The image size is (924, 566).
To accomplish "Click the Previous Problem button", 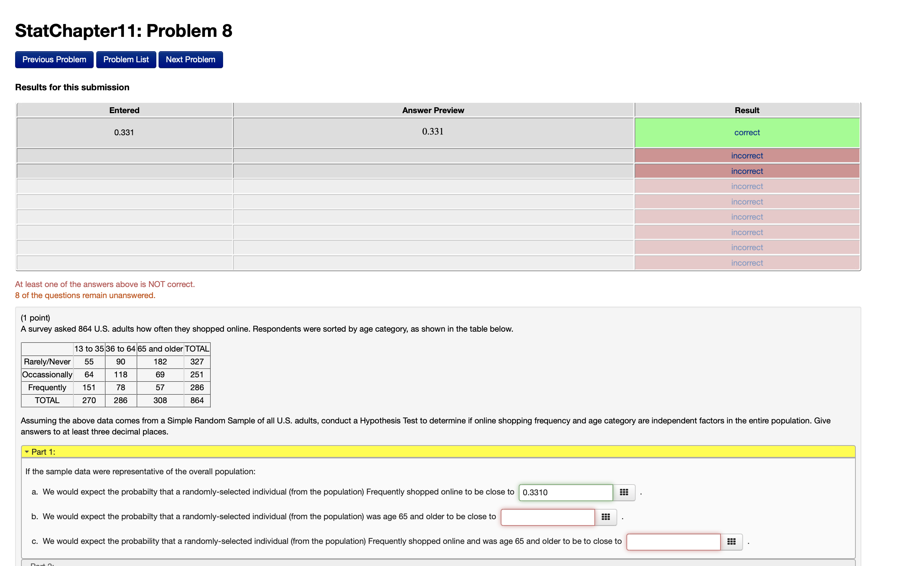I will 54,60.
